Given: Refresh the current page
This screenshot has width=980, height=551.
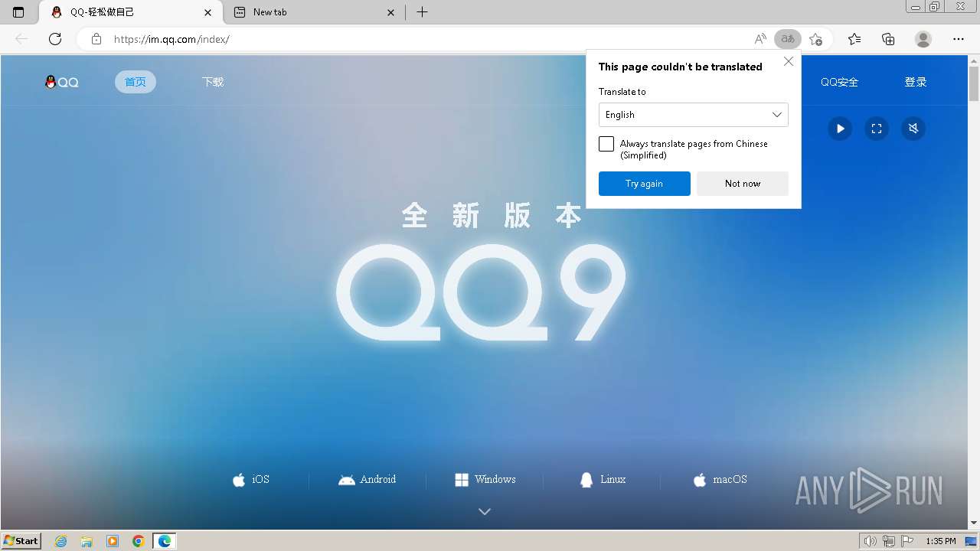Looking at the screenshot, I should pos(55,39).
